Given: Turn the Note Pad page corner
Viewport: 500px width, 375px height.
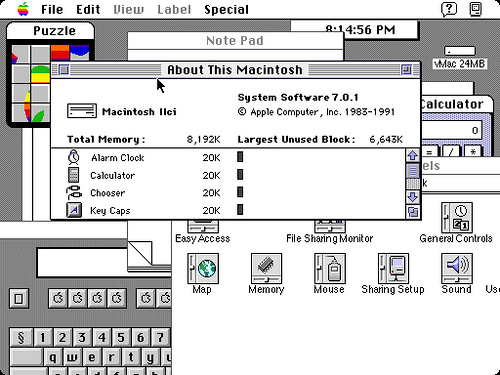Looking at the screenshot, I should tap(140, 253).
